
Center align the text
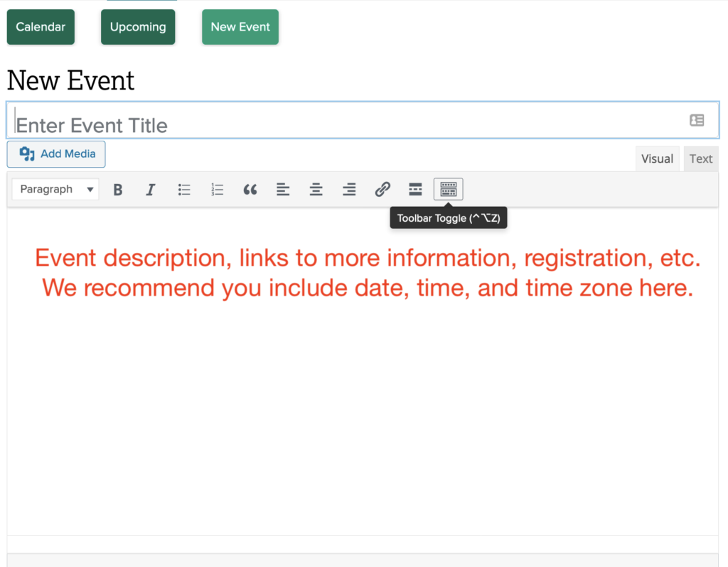316,190
